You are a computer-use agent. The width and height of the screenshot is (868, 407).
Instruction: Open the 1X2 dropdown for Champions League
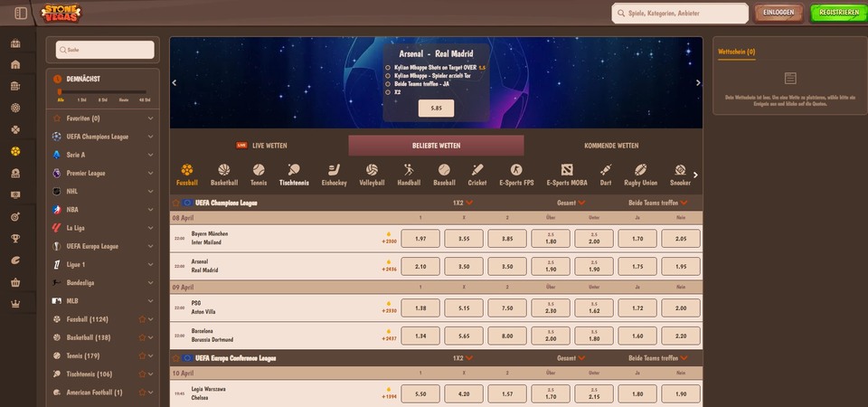tap(463, 203)
